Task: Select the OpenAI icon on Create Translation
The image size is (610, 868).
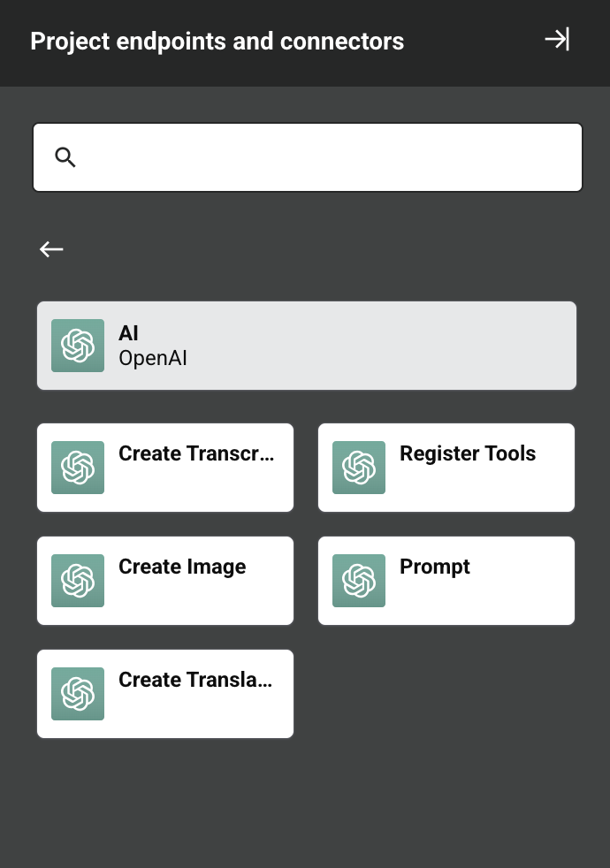Action: point(77,693)
